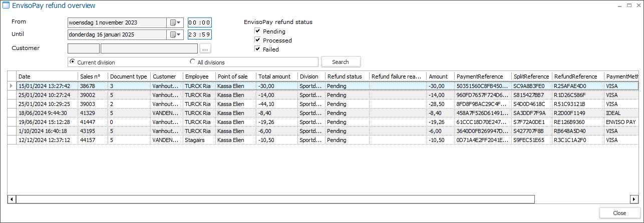Image resolution: width=644 pixels, height=223 pixels.
Task: Select the Current division radio button
Action: pos(73,62)
